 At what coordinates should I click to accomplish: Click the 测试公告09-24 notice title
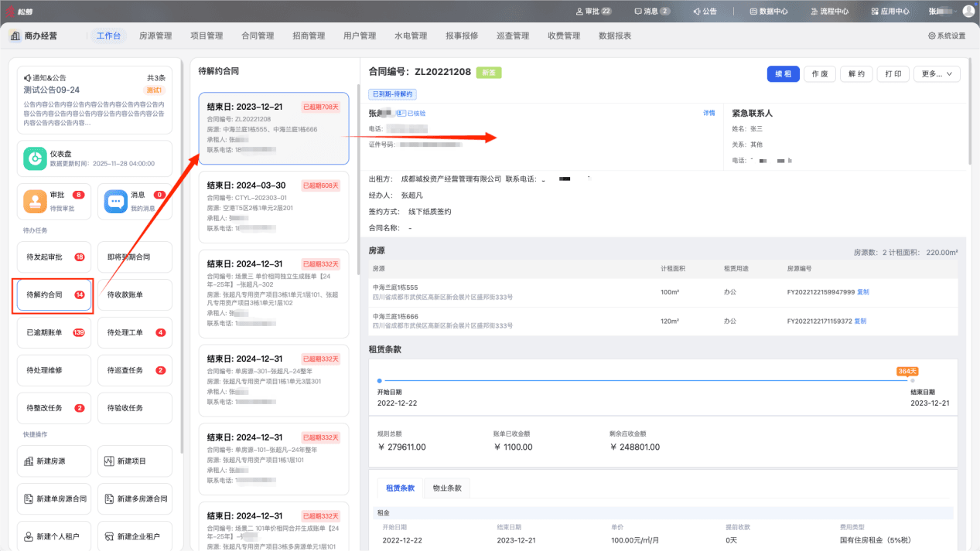(52, 90)
